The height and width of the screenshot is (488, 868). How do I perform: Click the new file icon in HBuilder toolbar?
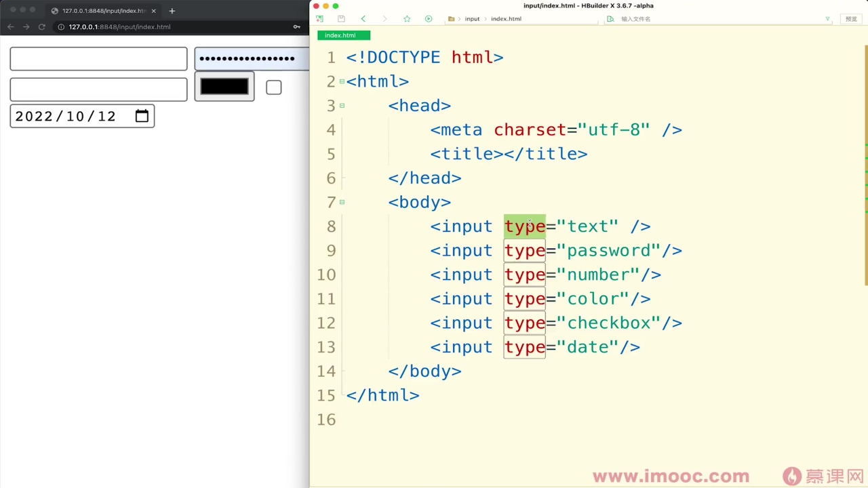click(x=319, y=19)
